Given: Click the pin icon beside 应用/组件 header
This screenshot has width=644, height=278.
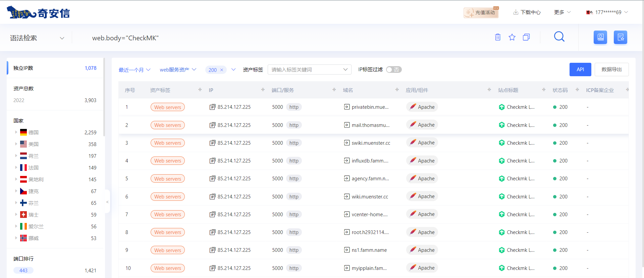Looking at the screenshot, I should [x=489, y=90].
